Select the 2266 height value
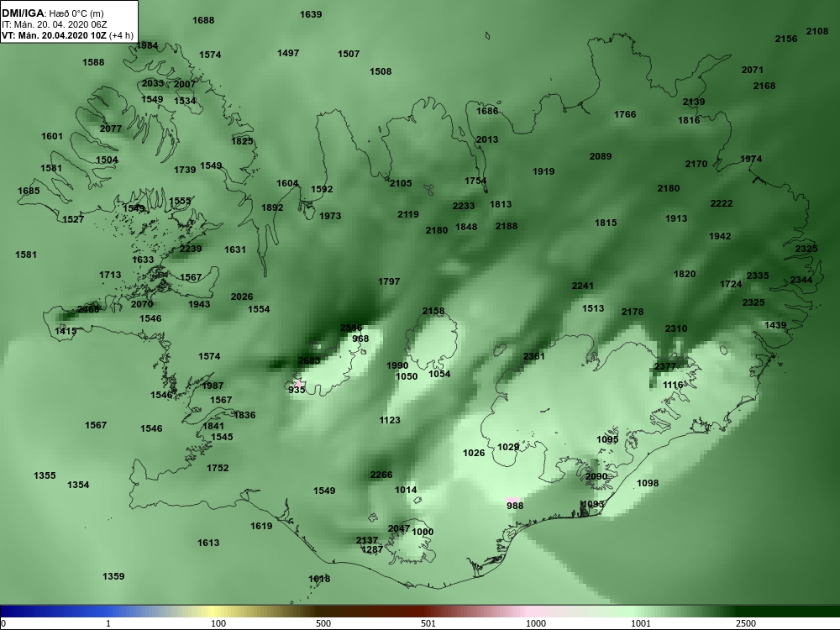 [381, 475]
